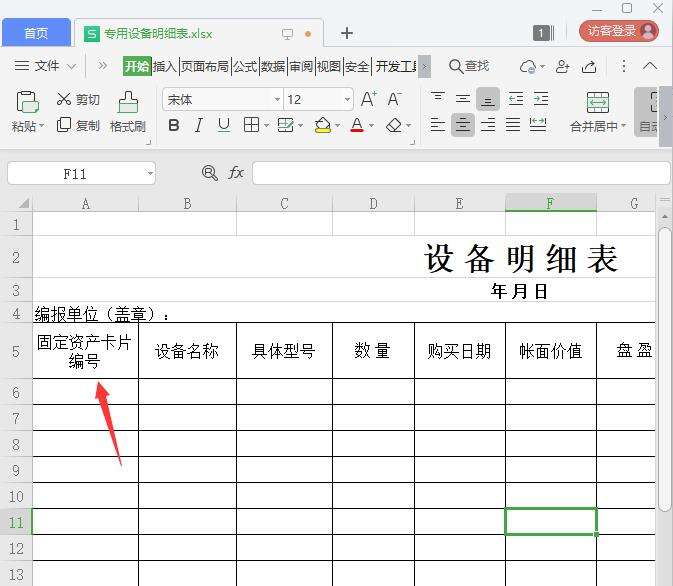Viewport: 673px width, 586px height.
Task: Click the fx insert function icon
Action: pos(236,173)
